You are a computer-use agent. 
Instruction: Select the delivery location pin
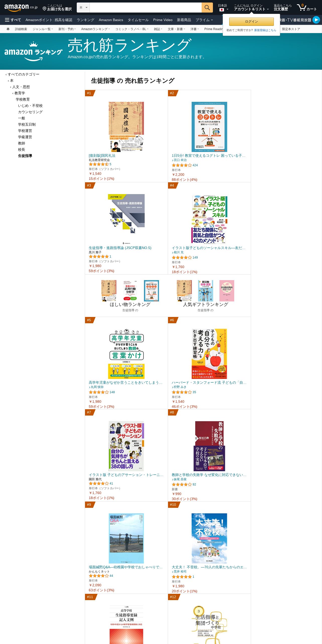point(44,9)
